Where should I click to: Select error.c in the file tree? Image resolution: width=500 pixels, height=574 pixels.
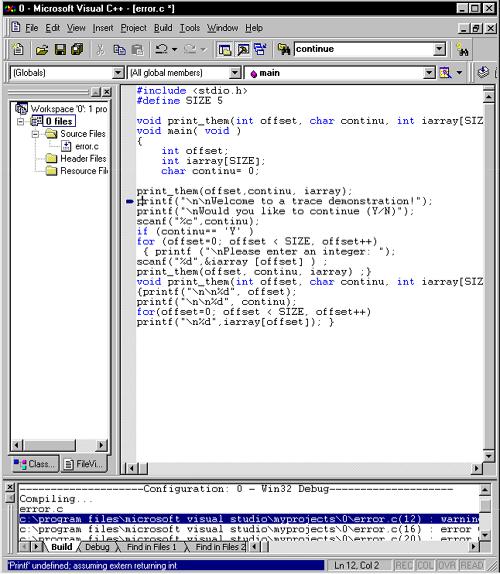tap(86, 146)
